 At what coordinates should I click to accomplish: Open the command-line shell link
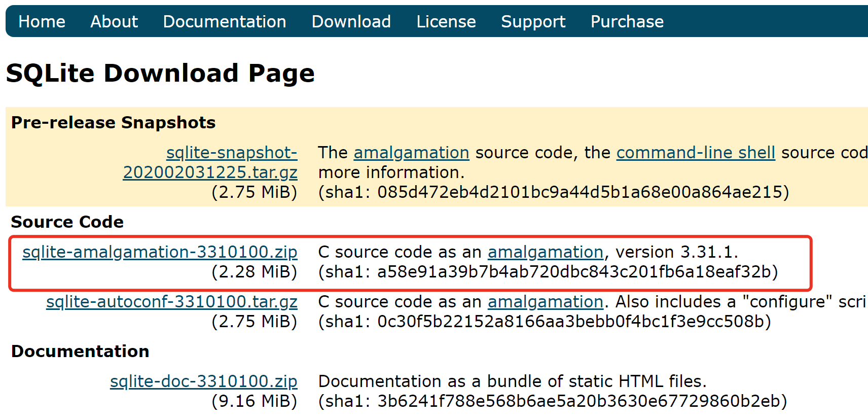tap(696, 153)
